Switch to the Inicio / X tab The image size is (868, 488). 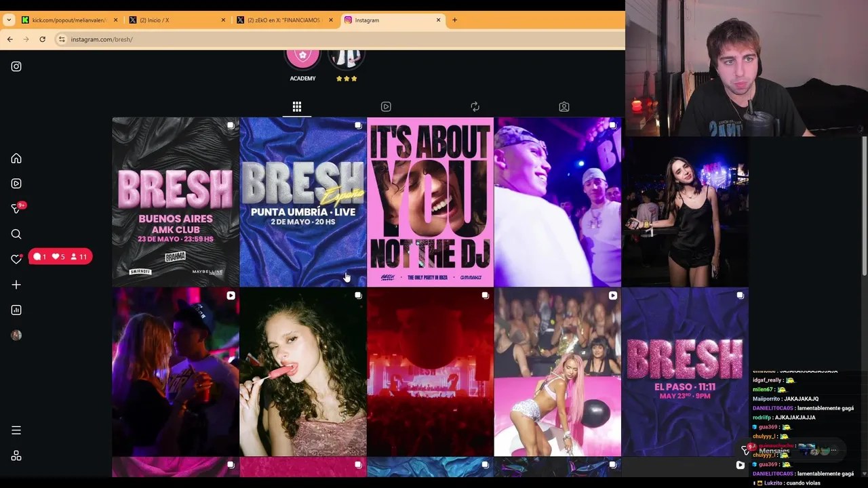pos(178,20)
